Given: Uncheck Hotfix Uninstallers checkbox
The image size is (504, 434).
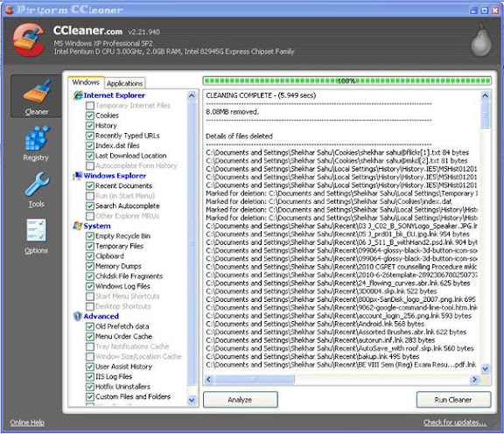Looking at the screenshot, I should point(90,387).
